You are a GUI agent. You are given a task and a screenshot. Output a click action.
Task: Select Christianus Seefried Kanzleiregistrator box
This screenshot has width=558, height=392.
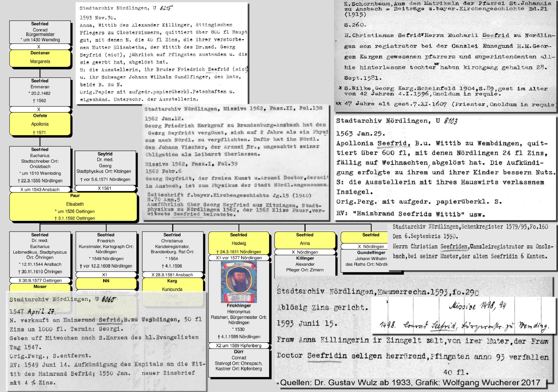coord(172,251)
